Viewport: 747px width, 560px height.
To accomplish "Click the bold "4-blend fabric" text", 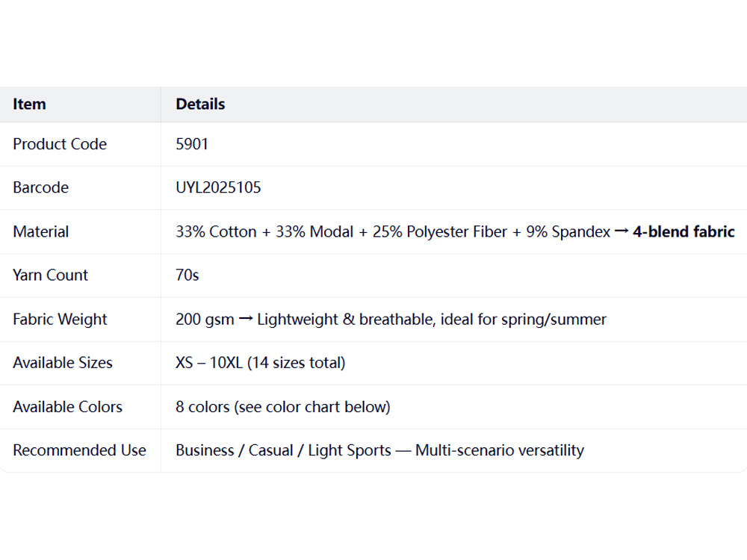I will coord(684,231).
